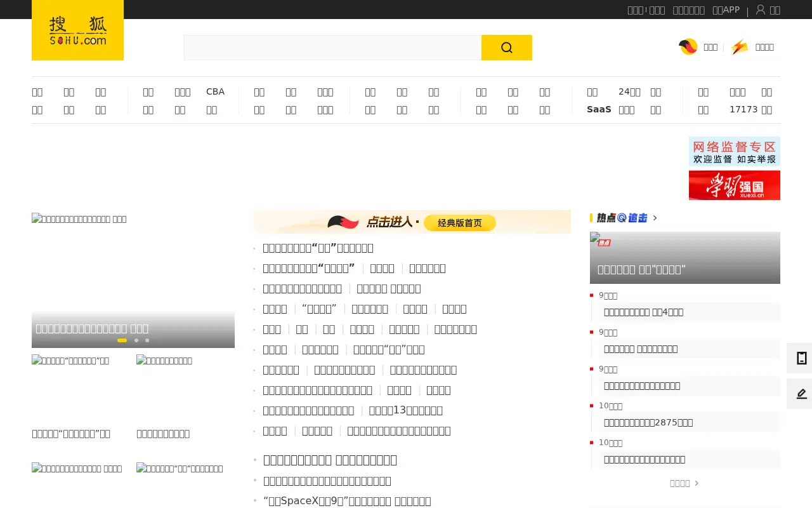Screen dimensions: 812x508
Task: Click the red hot-topic badge on news image
Action: point(603,242)
